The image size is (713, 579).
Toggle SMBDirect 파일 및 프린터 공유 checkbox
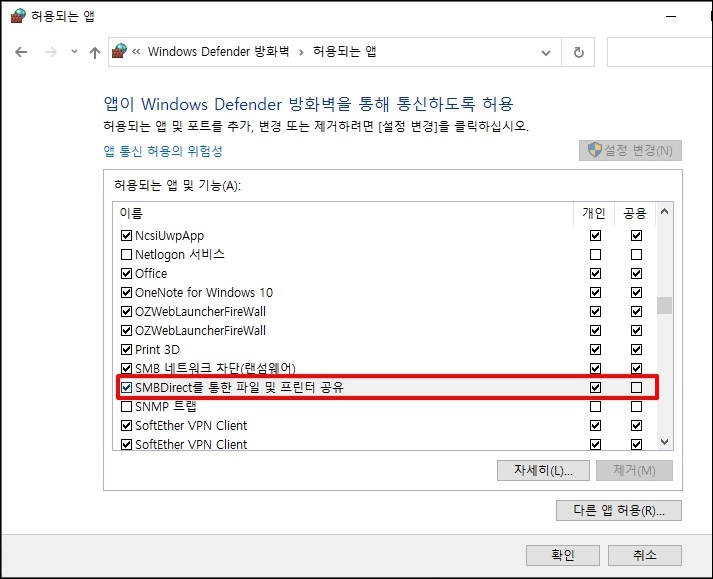(x=126, y=388)
